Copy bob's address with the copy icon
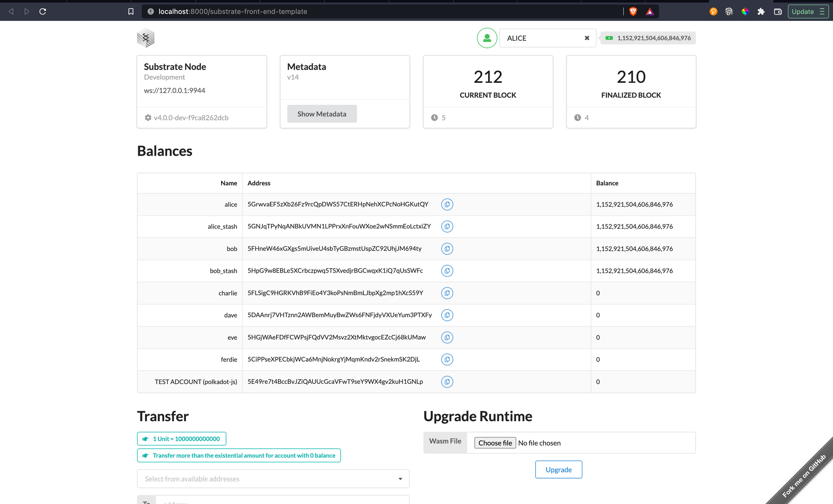833x504 pixels. [x=447, y=249]
